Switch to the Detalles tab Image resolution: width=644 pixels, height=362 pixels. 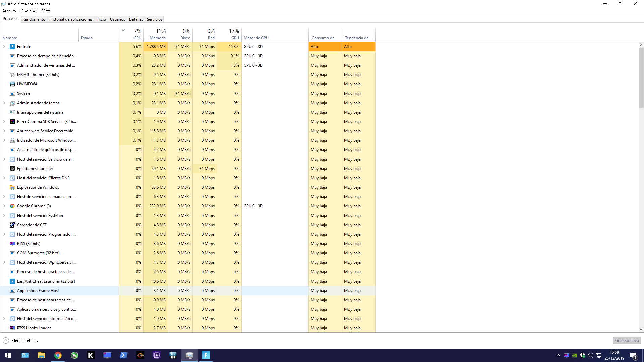tap(136, 19)
